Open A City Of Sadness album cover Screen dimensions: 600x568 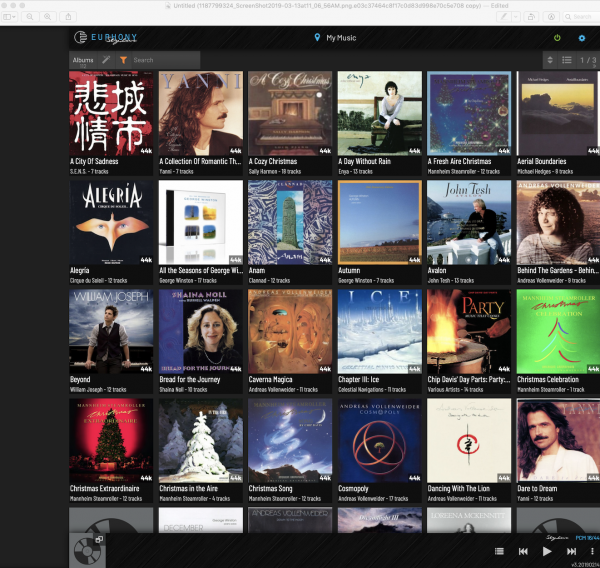pos(111,113)
